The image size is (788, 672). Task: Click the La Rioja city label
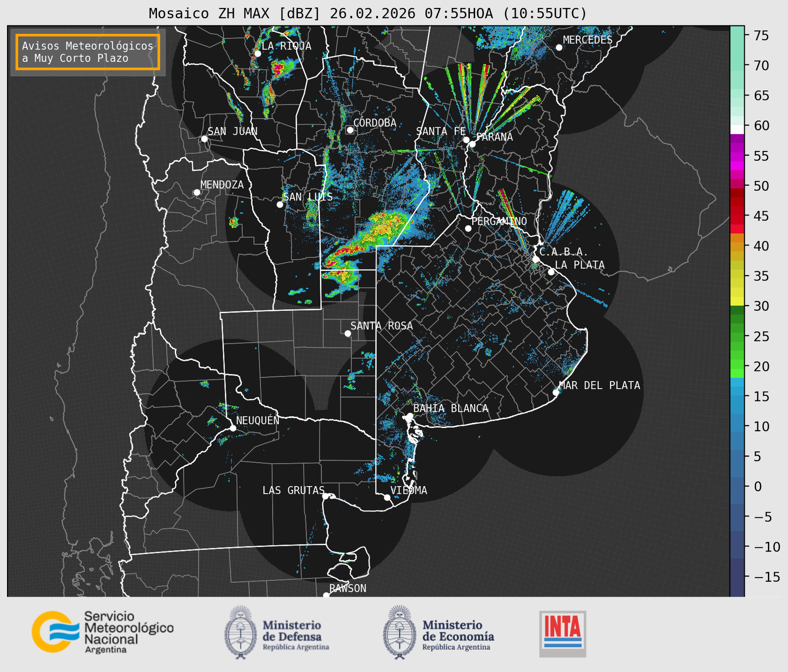286,46
